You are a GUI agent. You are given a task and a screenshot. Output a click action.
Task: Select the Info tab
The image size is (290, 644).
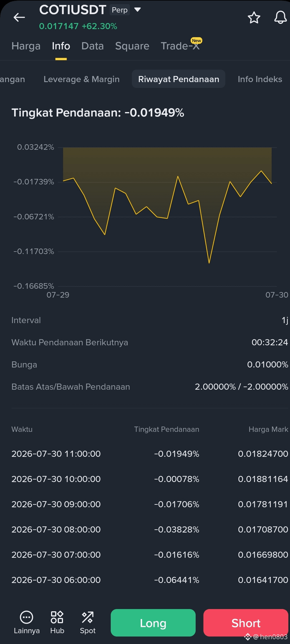click(61, 46)
